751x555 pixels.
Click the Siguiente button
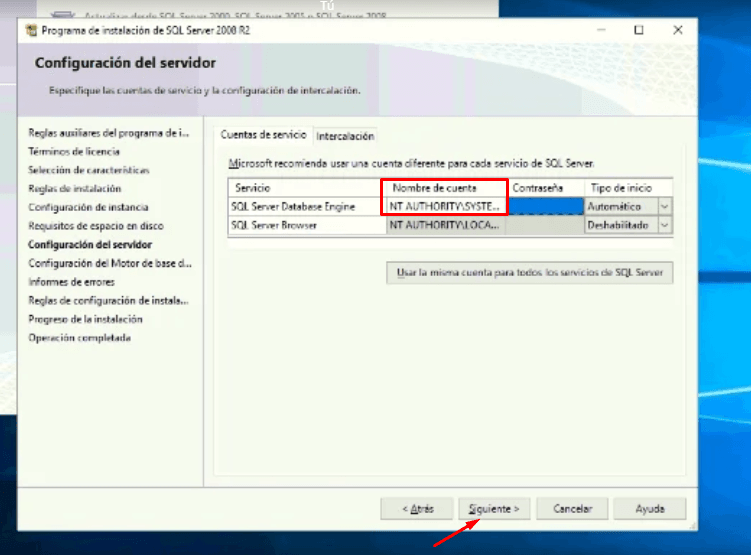click(494, 508)
